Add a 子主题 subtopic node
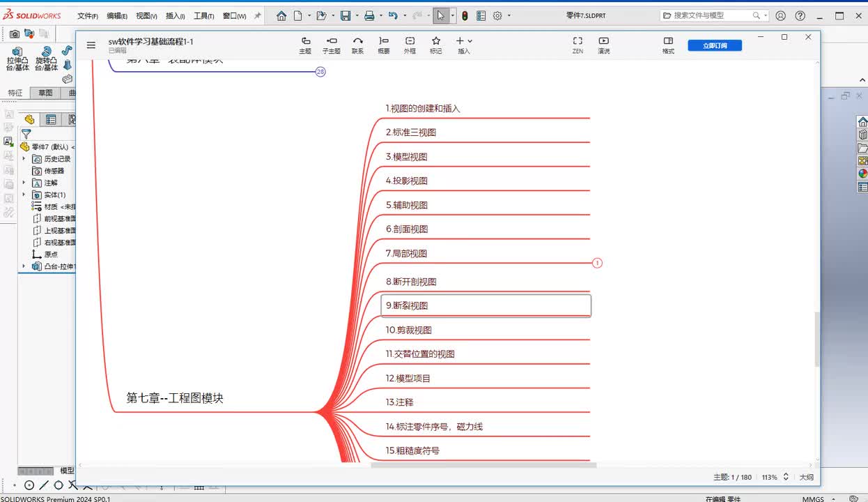868x502 pixels. [332, 45]
